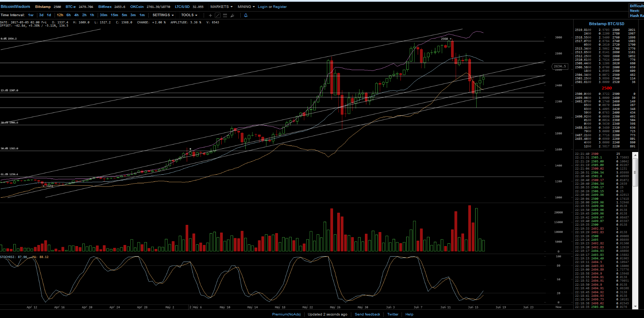Click the 50.0% 1583.0 Fibonacci label
The width and height of the screenshot is (644, 318).
[x=9, y=148]
